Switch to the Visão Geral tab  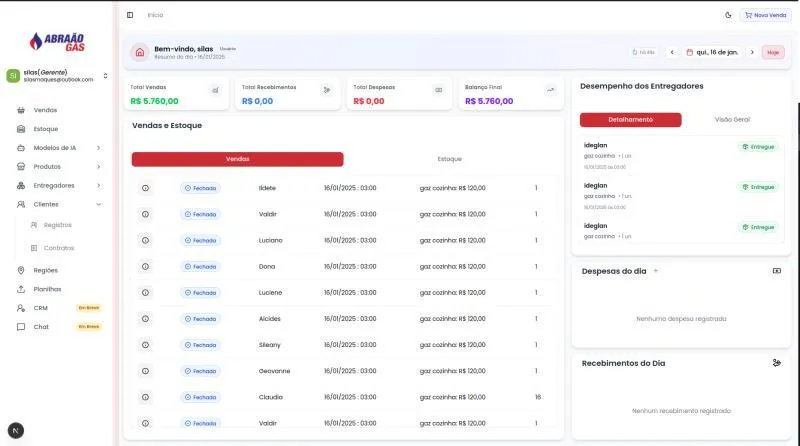tap(732, 119)
